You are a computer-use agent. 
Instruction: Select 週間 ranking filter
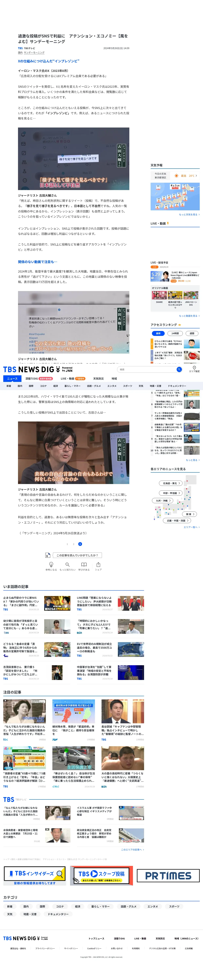tap(192, 333)
